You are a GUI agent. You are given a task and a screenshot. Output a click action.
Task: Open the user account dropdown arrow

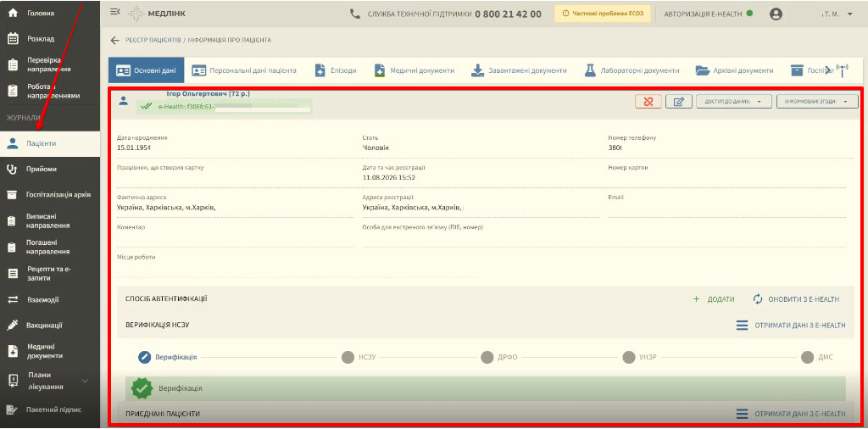[x=850, y=14]
